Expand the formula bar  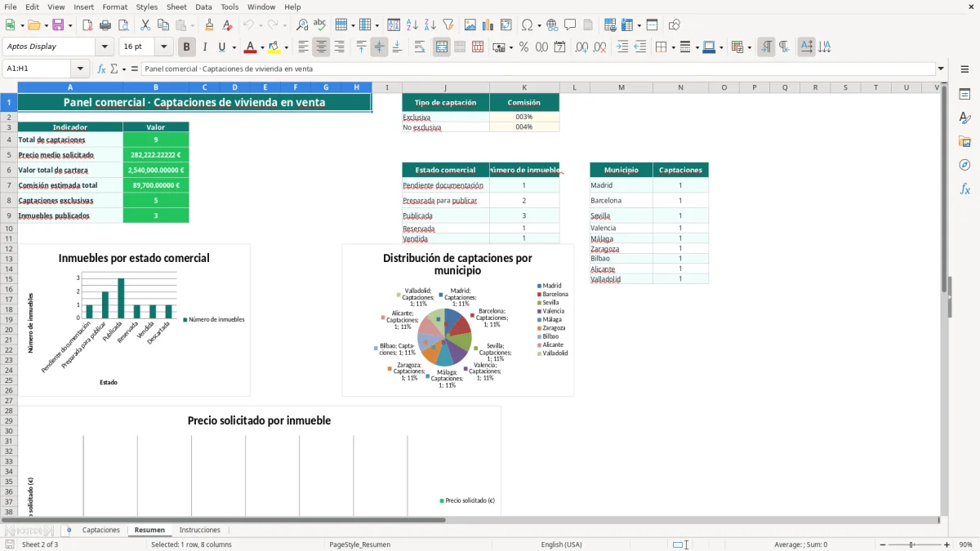pyautogui.click(x=942, y=69)
